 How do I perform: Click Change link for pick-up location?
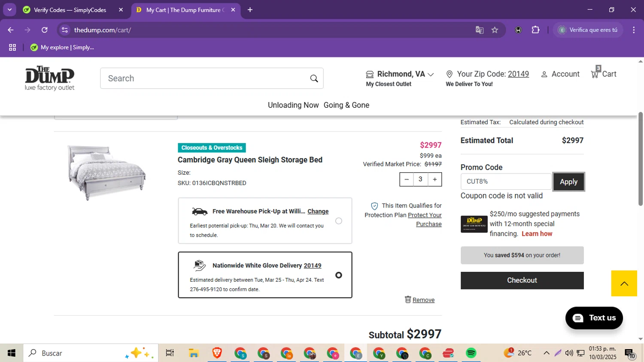tap(318, 211)
